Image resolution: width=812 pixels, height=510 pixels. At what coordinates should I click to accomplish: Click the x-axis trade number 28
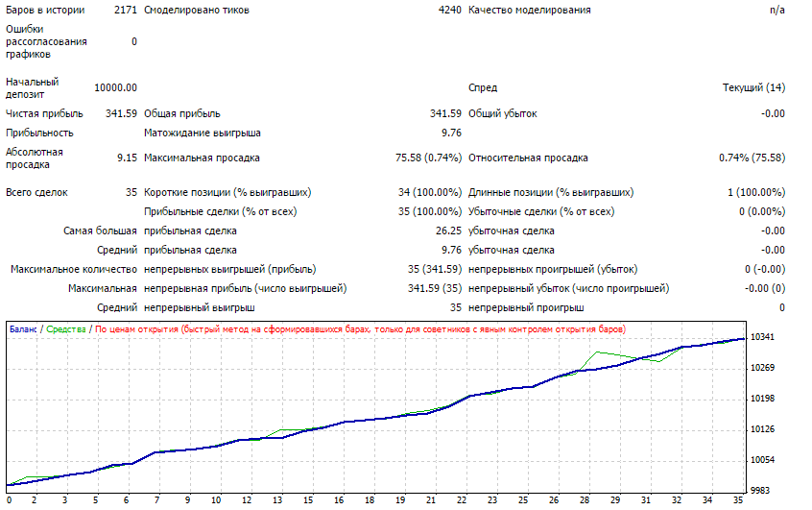click(585, 500)
